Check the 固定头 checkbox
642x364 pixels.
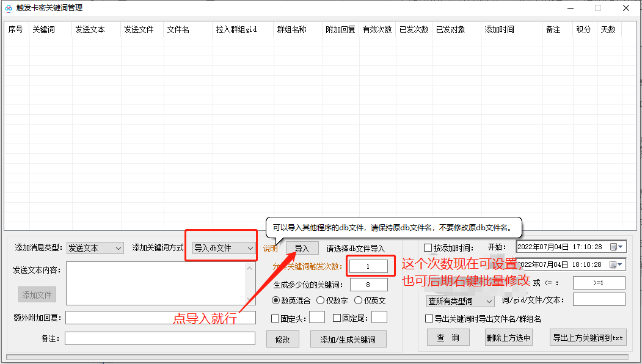point(274,318)
